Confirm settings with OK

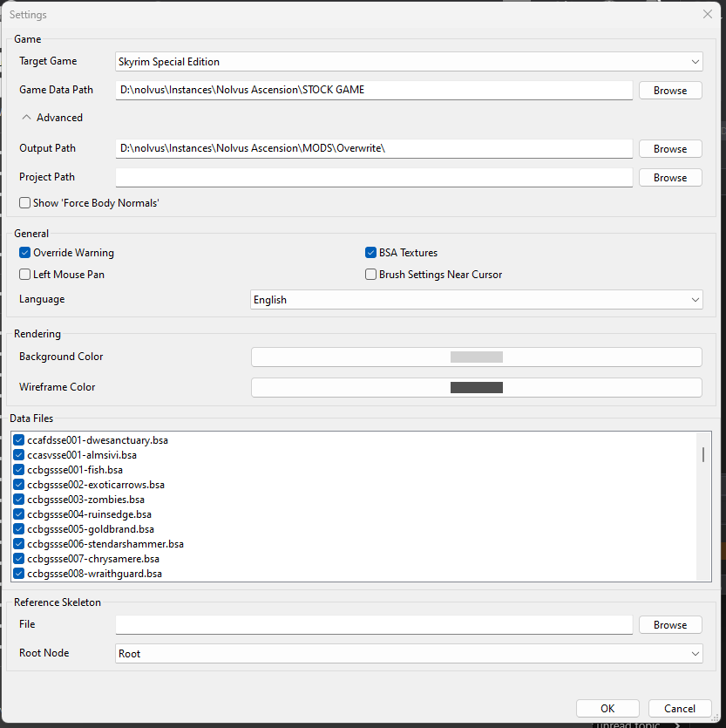pos(607,708)
